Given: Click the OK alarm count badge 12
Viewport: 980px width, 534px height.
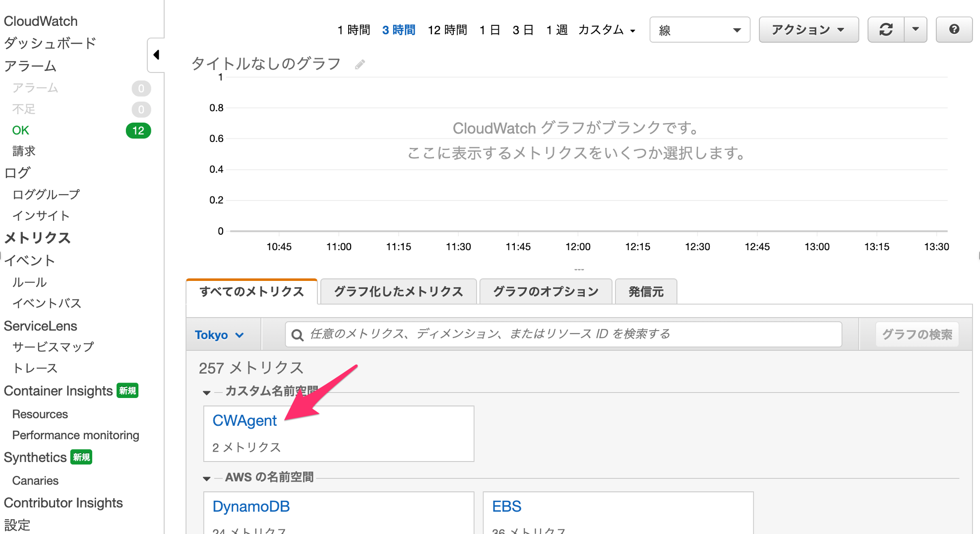Looking at the screenshot, I should (138, 131).
